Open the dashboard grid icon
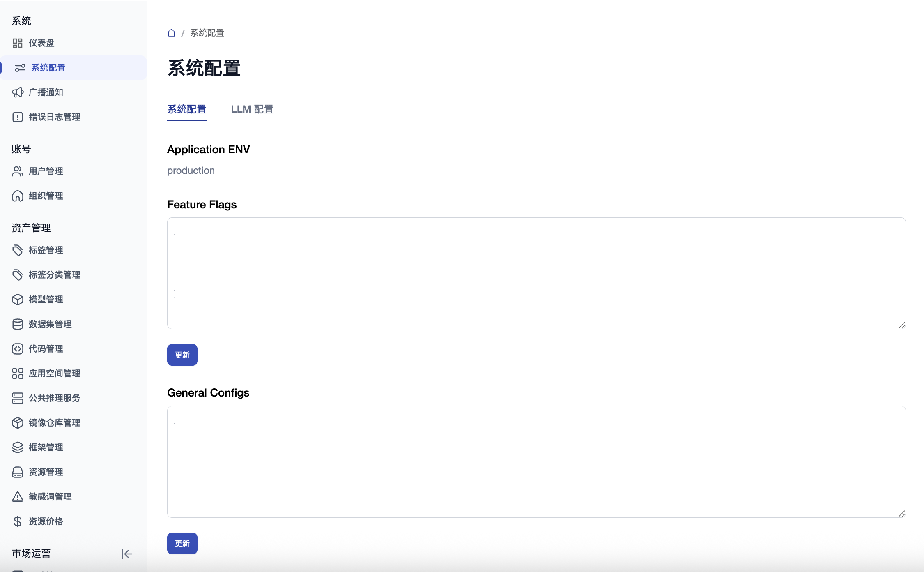Screen dimensions: 924x572 (x=18, y=43)
